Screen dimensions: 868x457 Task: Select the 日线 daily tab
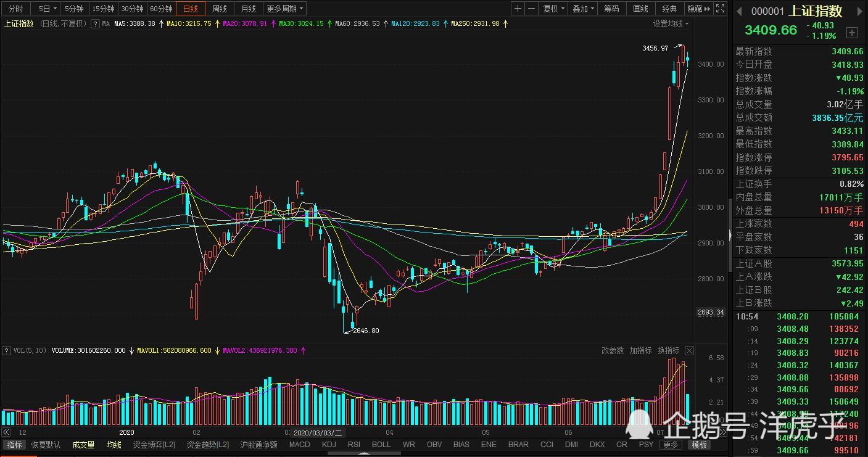[x=191, y=9]
